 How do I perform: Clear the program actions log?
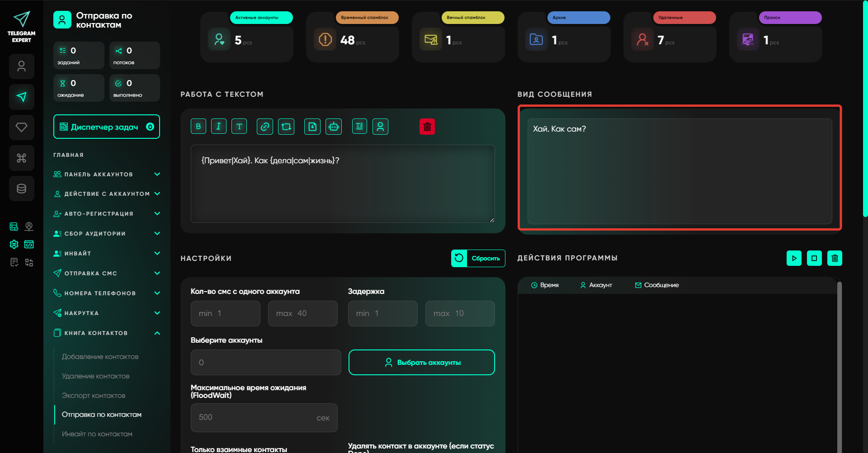(835, 258)
